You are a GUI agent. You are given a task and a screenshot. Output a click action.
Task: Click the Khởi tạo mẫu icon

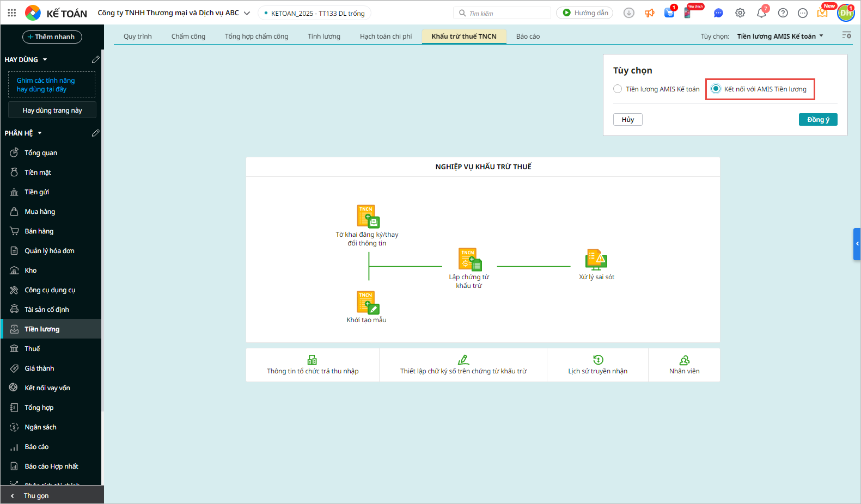click(368, 303)
